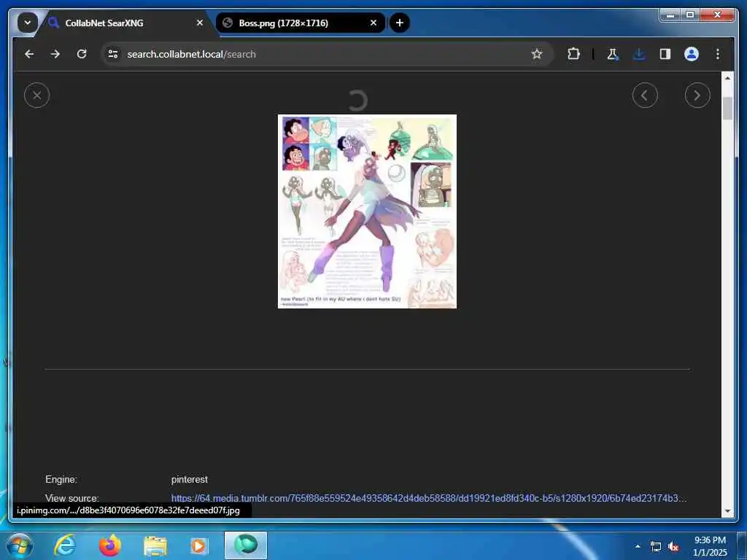747x560 pixels.
Task: Open the Windows Start menu
Action: click(19, 545)
